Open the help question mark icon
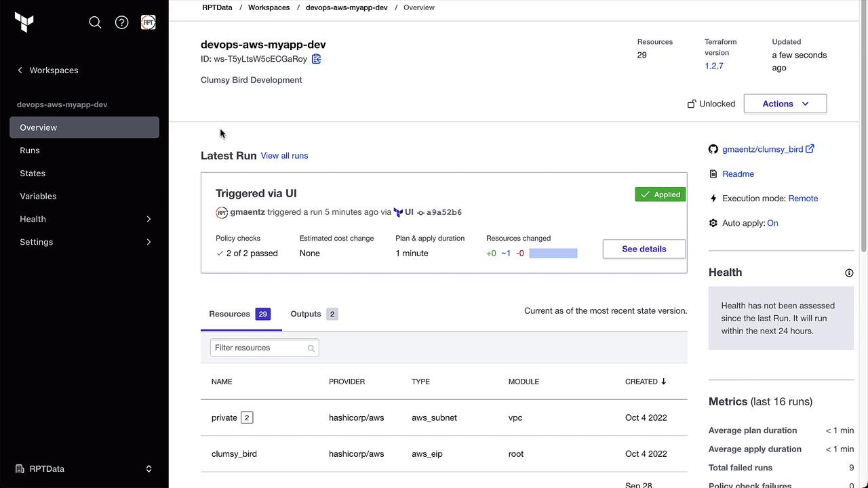The image size is (868, 488). tap(122, 22)
